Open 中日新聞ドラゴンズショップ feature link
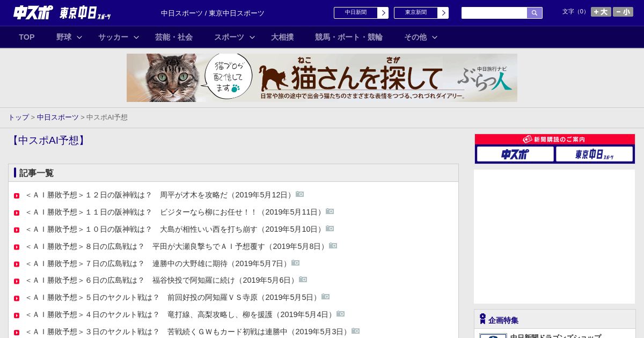 [x=555, y=336]
